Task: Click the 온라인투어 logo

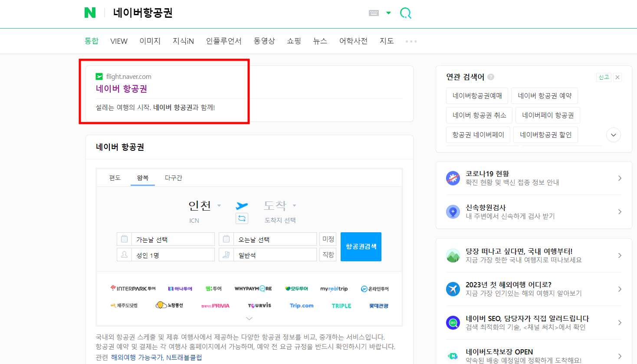Action: pos(375,289)
